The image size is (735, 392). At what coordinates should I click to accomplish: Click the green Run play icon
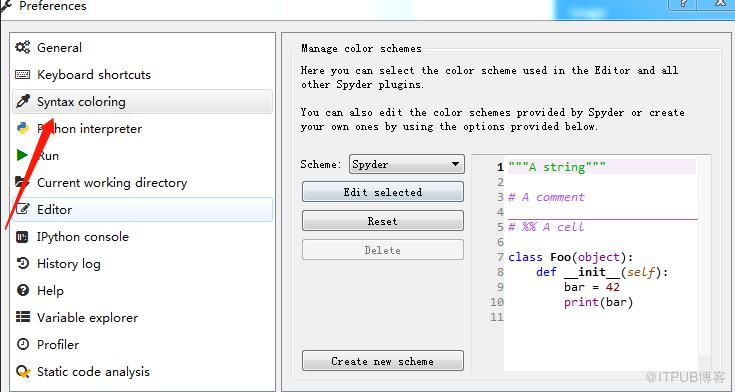pyautogui.click(x=22, y=155)
